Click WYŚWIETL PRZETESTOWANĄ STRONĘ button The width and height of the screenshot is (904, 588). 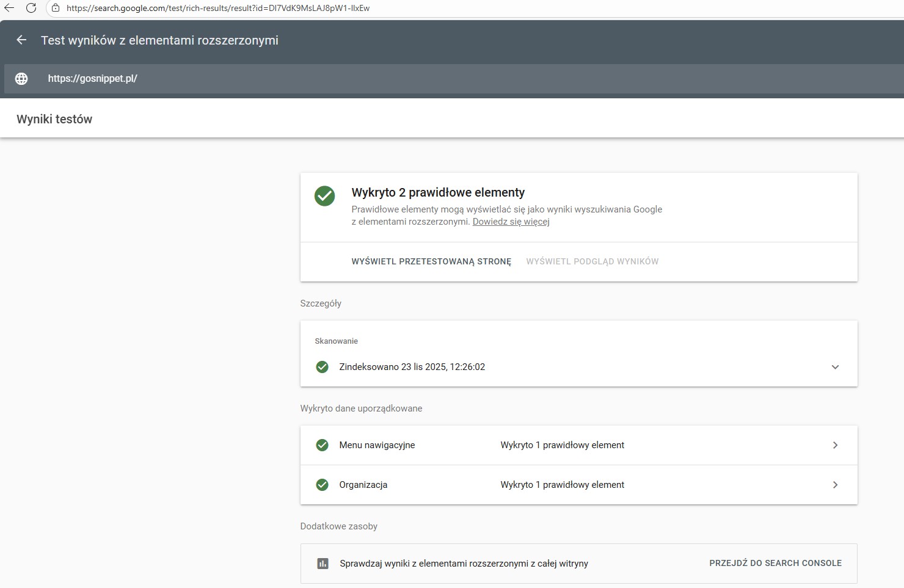(431, 261)
